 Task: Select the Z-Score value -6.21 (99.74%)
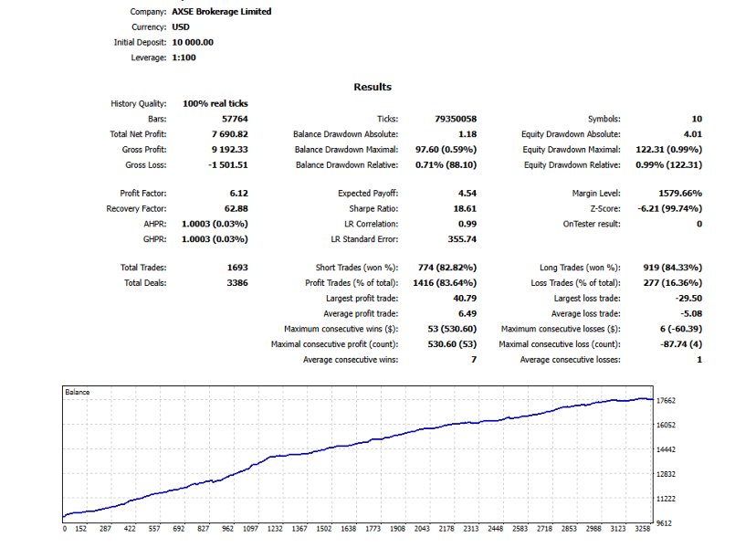[669, 209]
